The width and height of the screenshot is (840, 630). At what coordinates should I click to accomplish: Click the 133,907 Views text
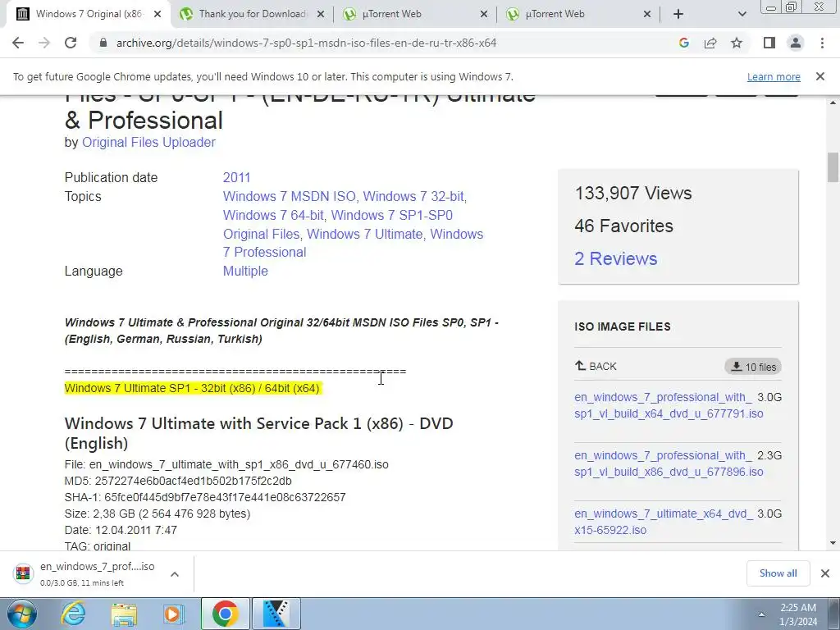pos(632,194)
